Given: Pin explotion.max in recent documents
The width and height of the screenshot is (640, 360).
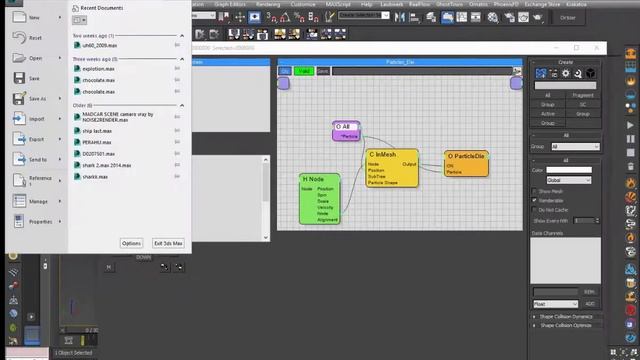Looking at the screenshot, I should tap(177, 69).
